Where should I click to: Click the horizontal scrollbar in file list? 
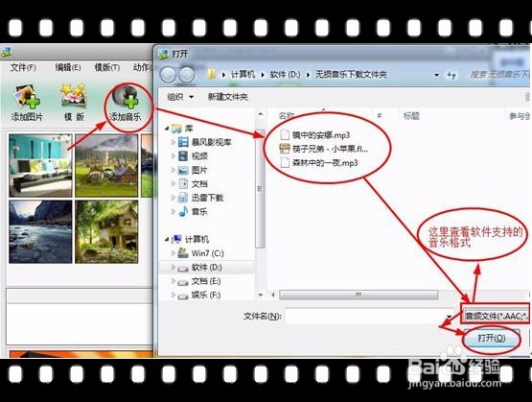pyautogui.click(x=359, y=295)
